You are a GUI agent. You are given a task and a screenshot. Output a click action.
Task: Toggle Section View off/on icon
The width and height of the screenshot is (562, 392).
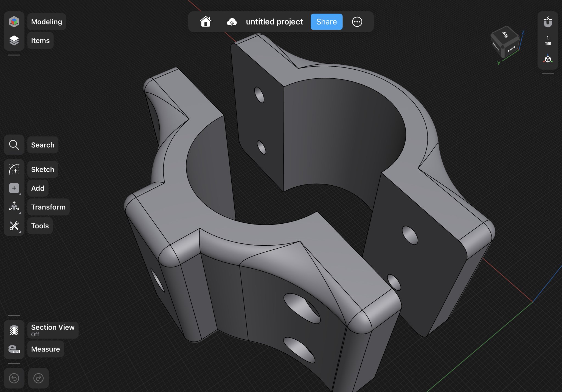click(14, 330)
